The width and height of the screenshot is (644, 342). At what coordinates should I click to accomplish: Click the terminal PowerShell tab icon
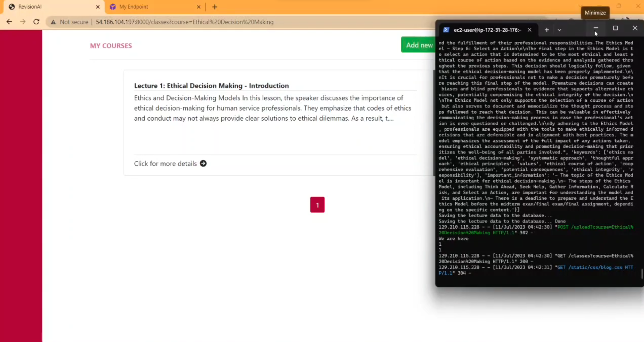446,30
